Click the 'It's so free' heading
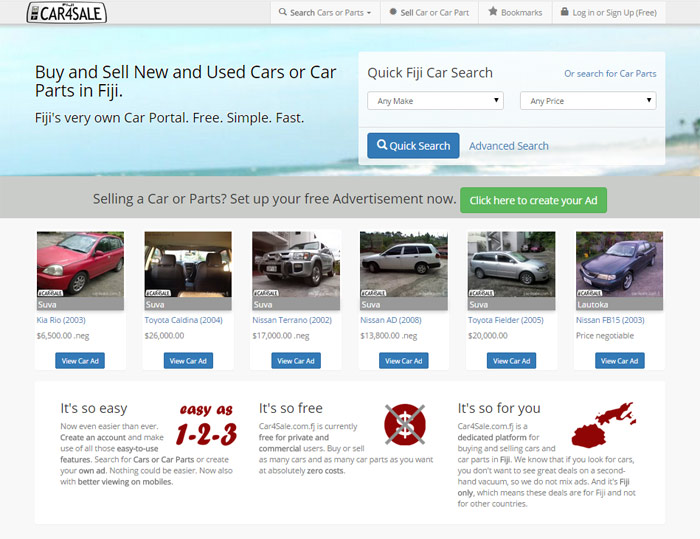Image resolution: width=700 pixels, height=539 pixels. [291, 408]
